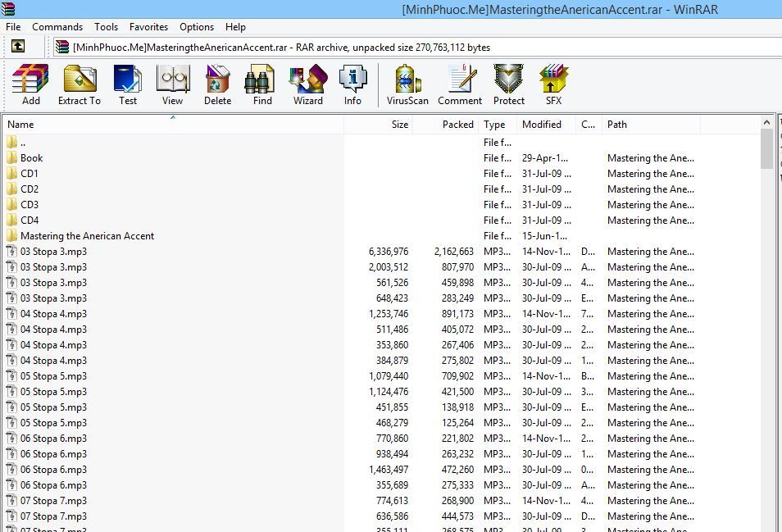
Task: Click the MP3 icon of the 1,079,440 file
Action: tap(12, 376)
